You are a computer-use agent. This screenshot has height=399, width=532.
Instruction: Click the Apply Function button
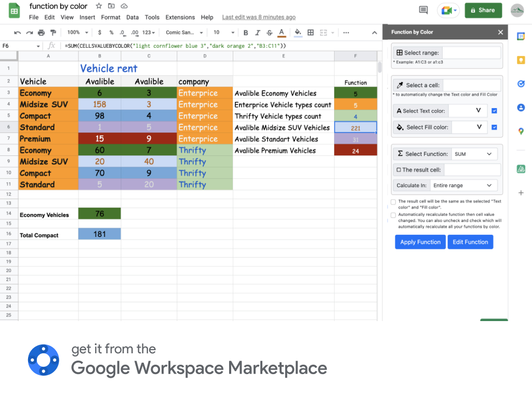pos(420,242)
